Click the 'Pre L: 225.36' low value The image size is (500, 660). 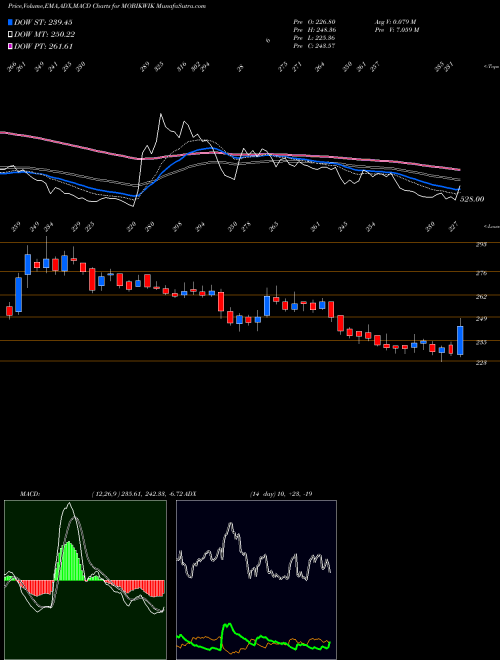coord(314,38)
